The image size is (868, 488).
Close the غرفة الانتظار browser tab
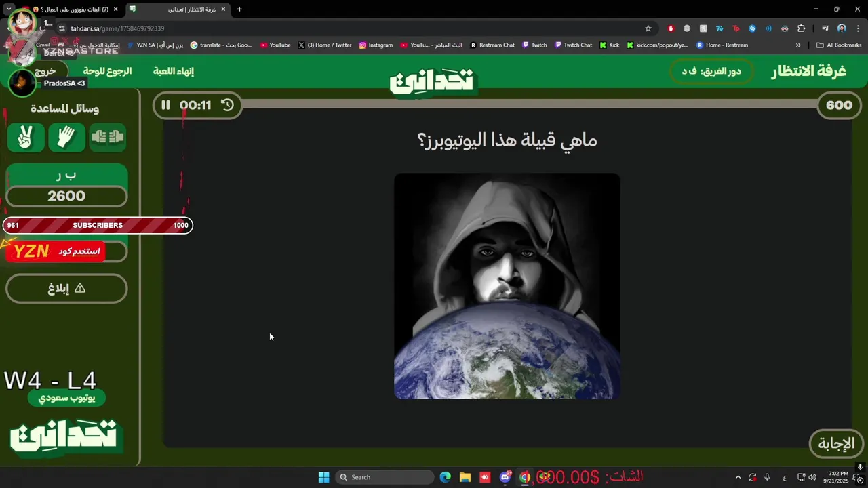(223, 9)
